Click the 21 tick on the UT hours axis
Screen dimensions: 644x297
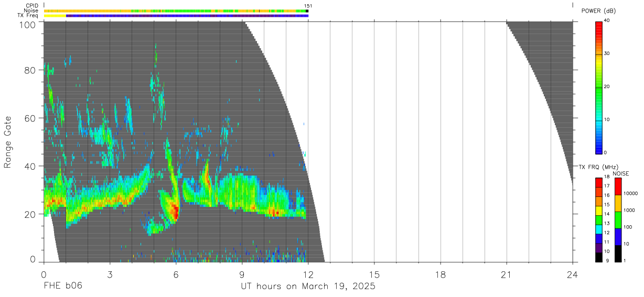click(507, 274)
